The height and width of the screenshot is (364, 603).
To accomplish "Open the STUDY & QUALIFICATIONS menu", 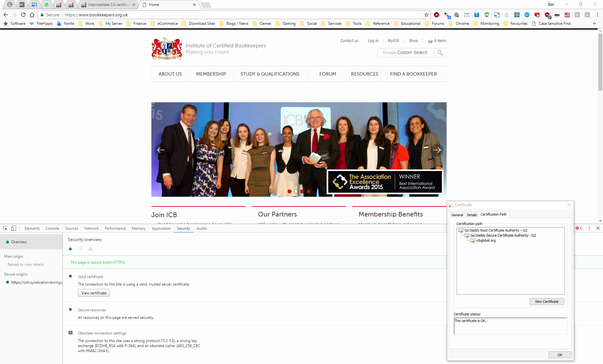I will (x=270, y=74).
